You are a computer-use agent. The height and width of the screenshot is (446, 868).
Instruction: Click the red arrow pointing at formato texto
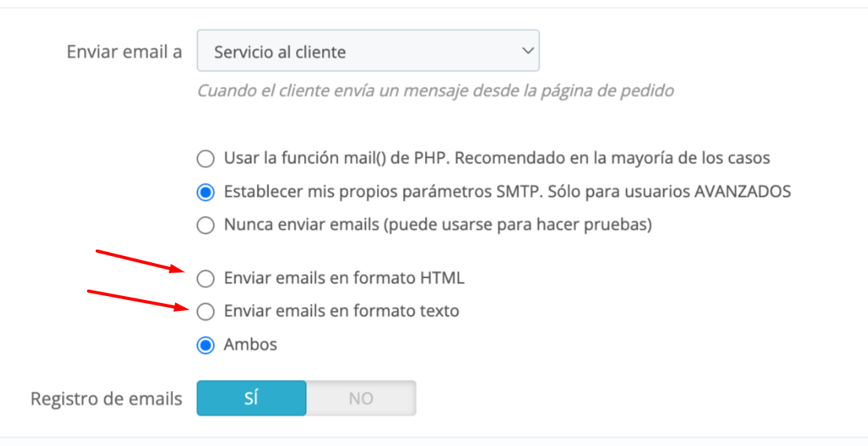pyautogui.click(x=138, y=301)
